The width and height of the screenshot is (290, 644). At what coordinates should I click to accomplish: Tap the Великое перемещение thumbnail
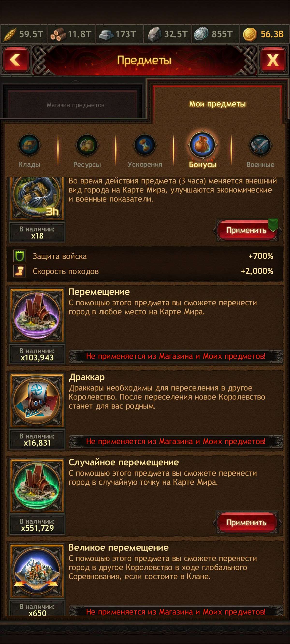click(x=37, y=571)
